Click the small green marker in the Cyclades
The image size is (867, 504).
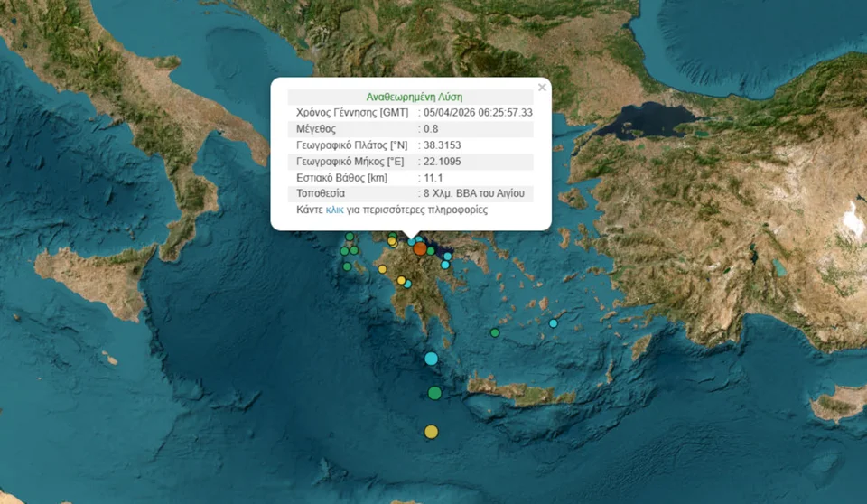point(495,332)
